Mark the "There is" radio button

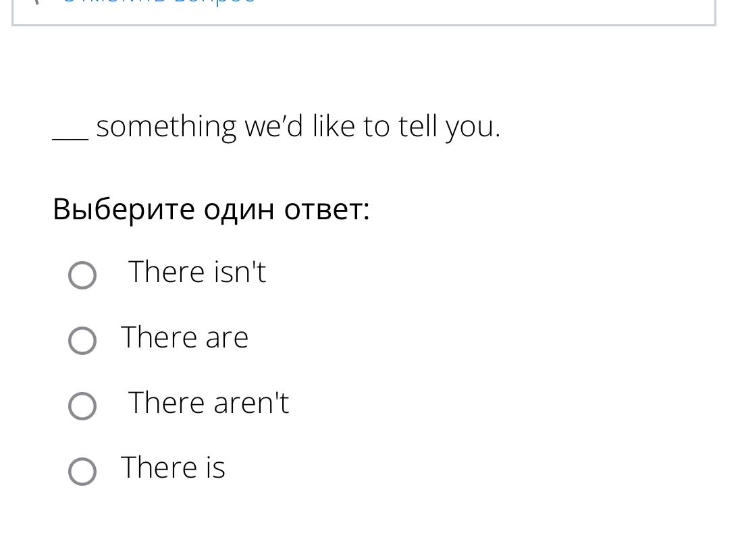click(82, 471)
